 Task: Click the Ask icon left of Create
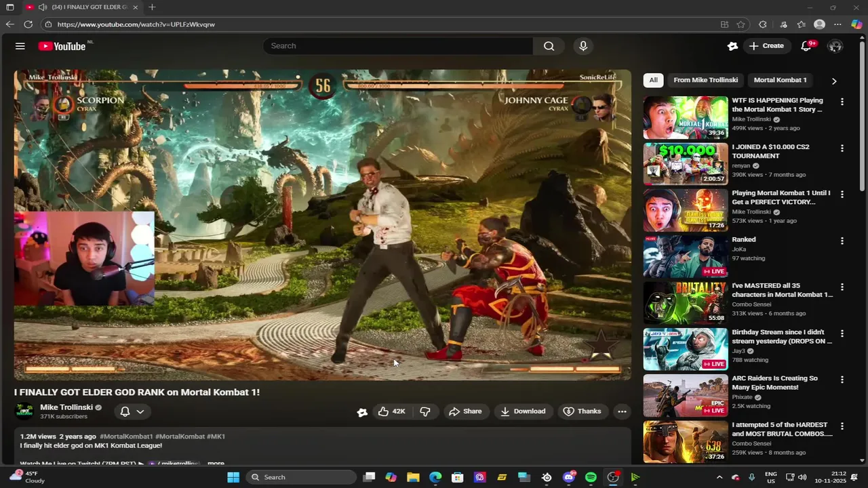(732, 46)
